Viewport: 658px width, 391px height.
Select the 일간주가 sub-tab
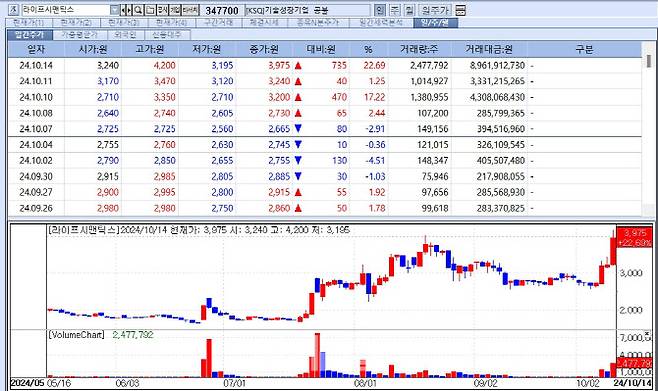tap(29, 35)
